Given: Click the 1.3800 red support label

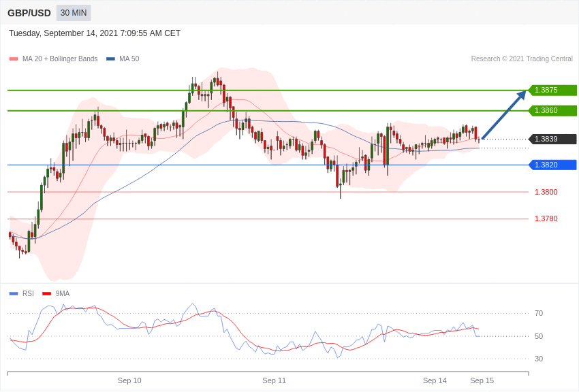Looking at the screenshot, I should pyautogui.click(x=546, y=192).
